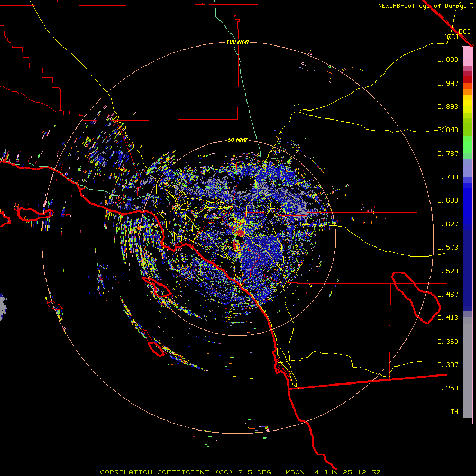Click the 0.947 legend value
476x476 pixels.
(x=448, y=83)
